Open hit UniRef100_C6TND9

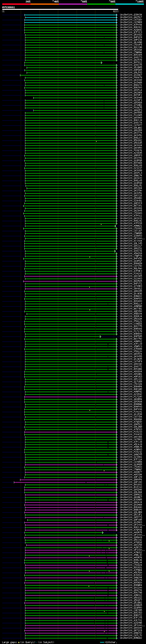pyautogui.click(x=131, y=22)
